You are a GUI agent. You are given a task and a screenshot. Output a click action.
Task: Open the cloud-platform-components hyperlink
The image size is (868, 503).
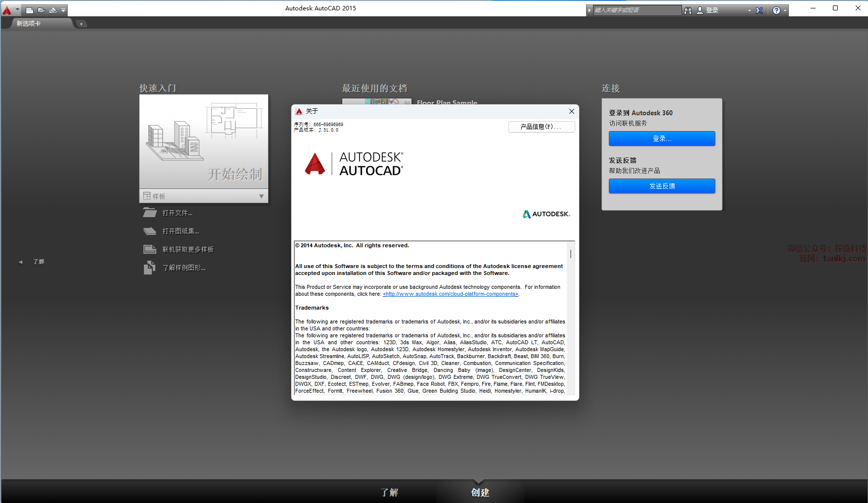[450, 294]
